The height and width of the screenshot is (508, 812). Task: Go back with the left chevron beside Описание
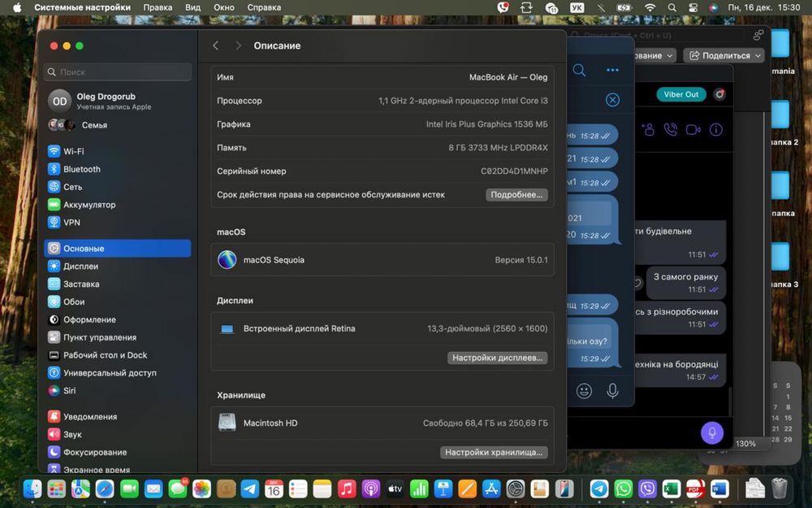coord(215,46)
